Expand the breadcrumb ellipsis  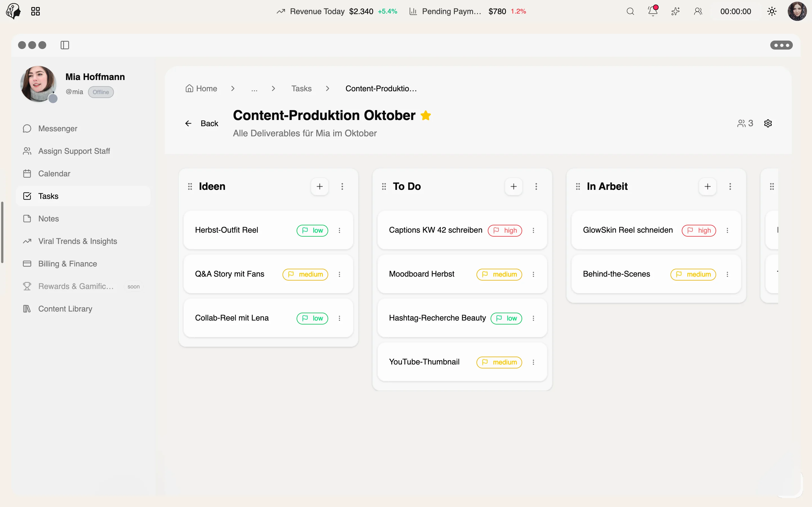pos(254,88)
